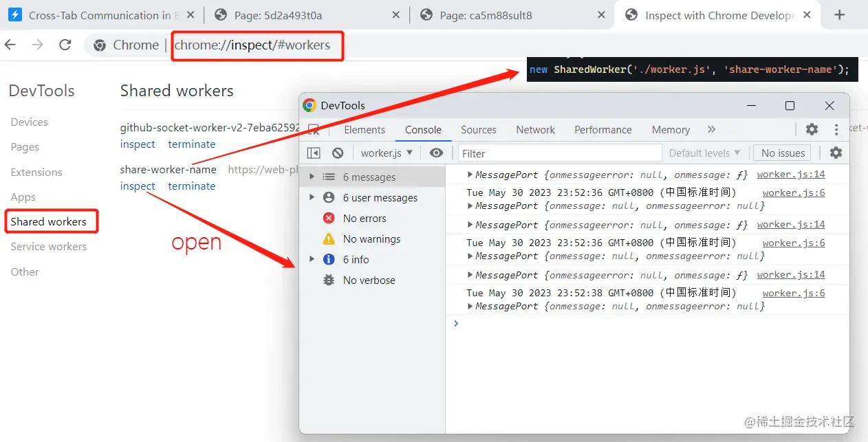Screen dimensions: 868x442
Task: Close the Page: 5d2a493t0a tab
Action: tap(395, 15)
